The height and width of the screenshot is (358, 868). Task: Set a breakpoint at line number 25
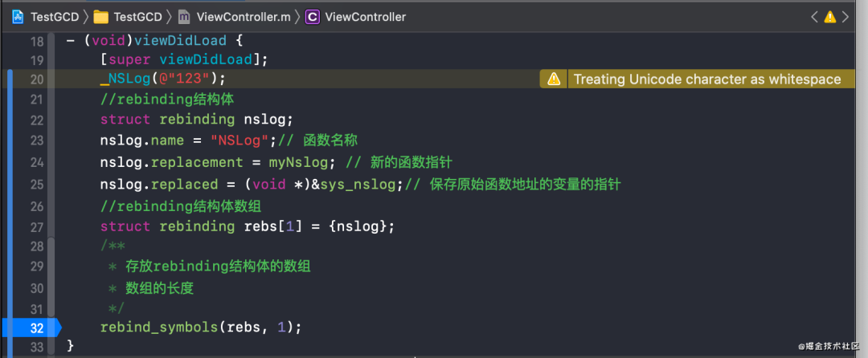(x=36, y=185)
